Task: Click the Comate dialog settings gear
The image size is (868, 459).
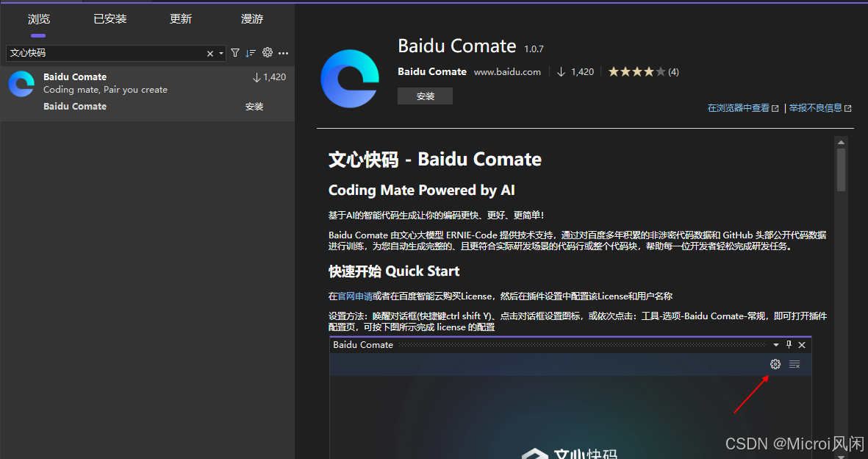Action: click(775, 364)
